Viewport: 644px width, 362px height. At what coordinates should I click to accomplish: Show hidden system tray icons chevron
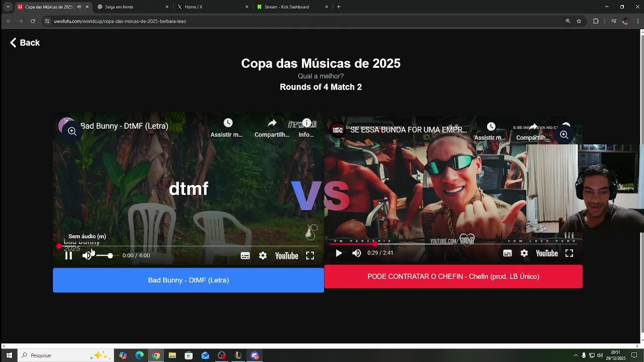tap(576, 355)
